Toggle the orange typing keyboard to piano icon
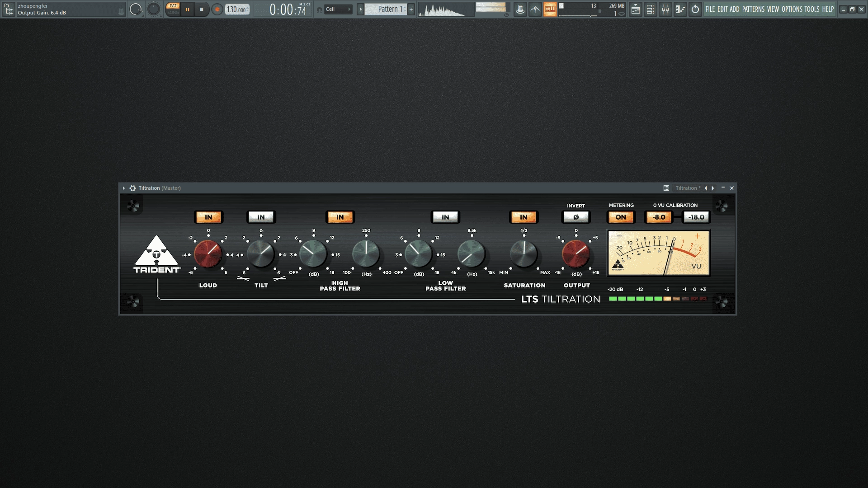 [550, 9]
